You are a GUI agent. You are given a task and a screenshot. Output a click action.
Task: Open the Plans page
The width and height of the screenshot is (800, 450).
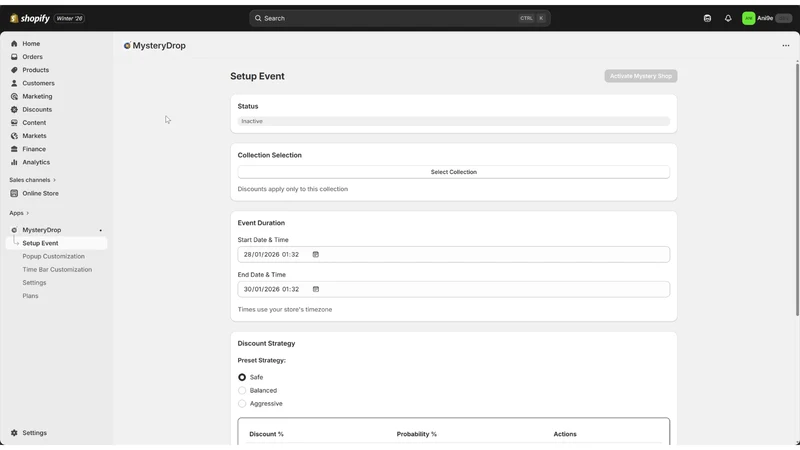[30, 296]
